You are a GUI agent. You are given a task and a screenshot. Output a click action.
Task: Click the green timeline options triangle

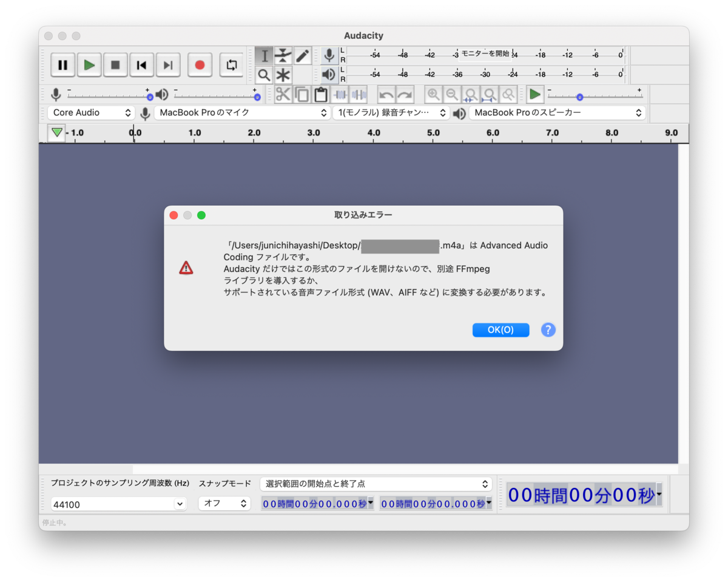tap(56, 132)
